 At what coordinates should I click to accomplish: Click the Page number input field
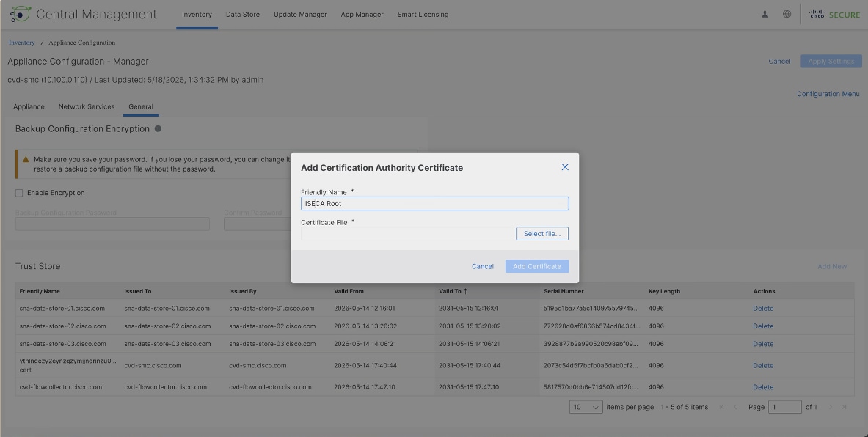pyautogui.click(x=785, y=407)
